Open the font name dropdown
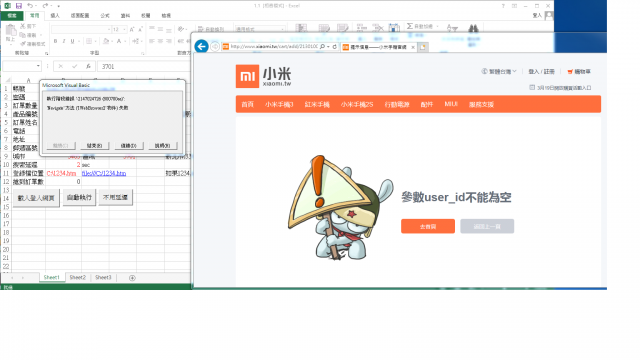 click(109, 29)
